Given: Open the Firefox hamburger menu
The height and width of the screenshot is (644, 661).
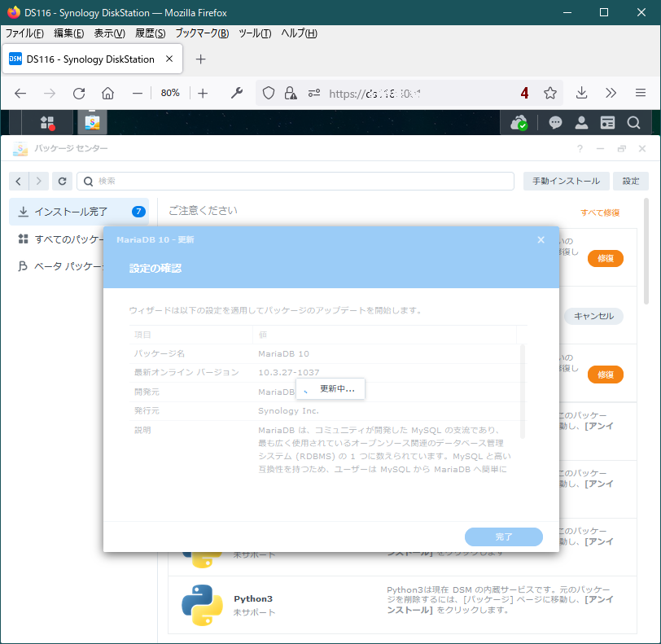Looking at the screenshot, I should tap(641, 93).
